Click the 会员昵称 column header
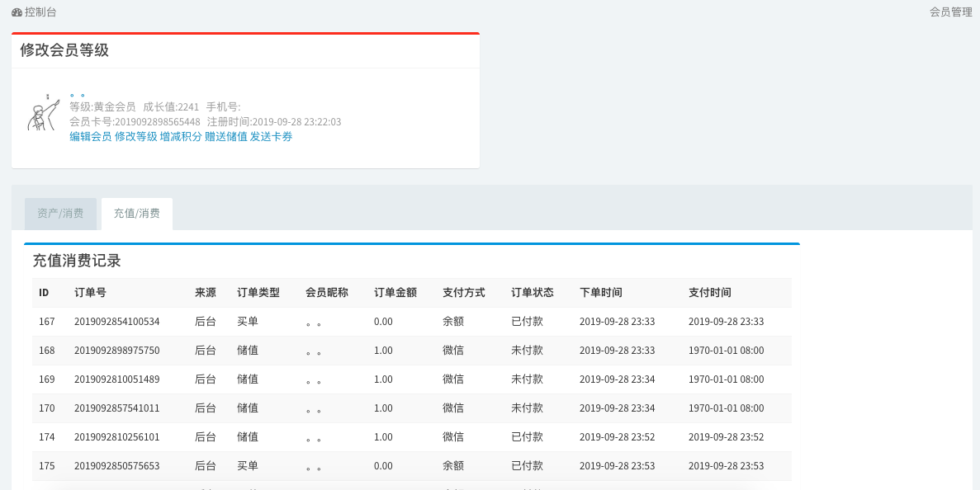The width and height of the screenshot is (980, 490). pos(327,293)
